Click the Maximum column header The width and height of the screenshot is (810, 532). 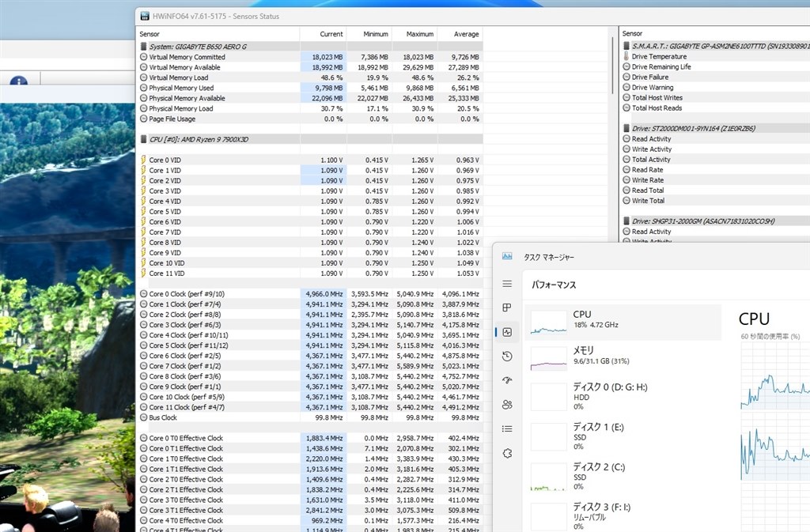[414, 34]
